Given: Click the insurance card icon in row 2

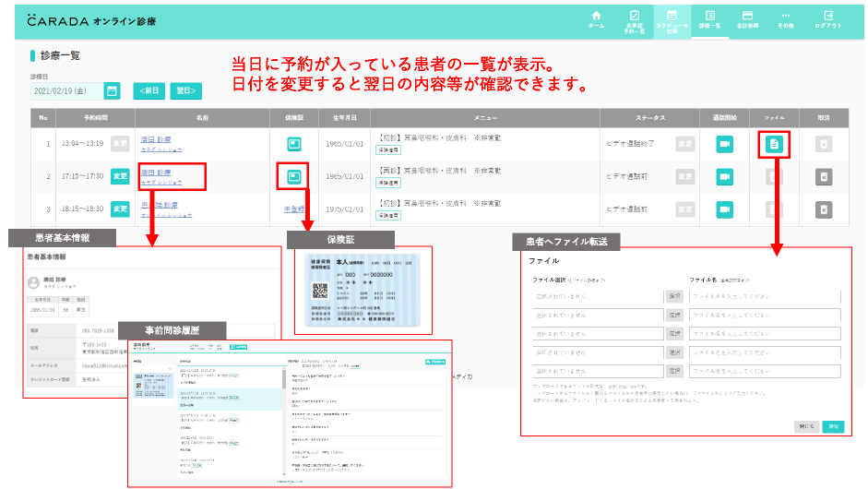Looking at the screenshot, I should coord(293,176).
